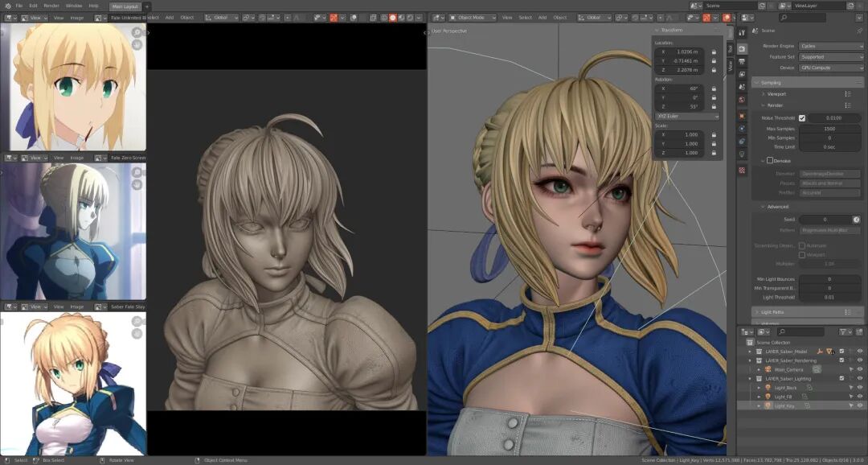Toggle the Scrambling Viewport checkbox
Screen dimensions: 868x465
(x=801, y=255)
